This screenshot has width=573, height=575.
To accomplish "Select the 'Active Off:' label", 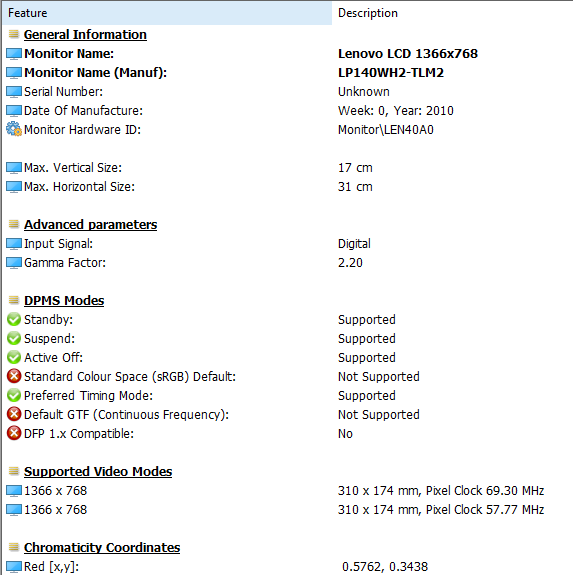I will click(x=54, y=358).
